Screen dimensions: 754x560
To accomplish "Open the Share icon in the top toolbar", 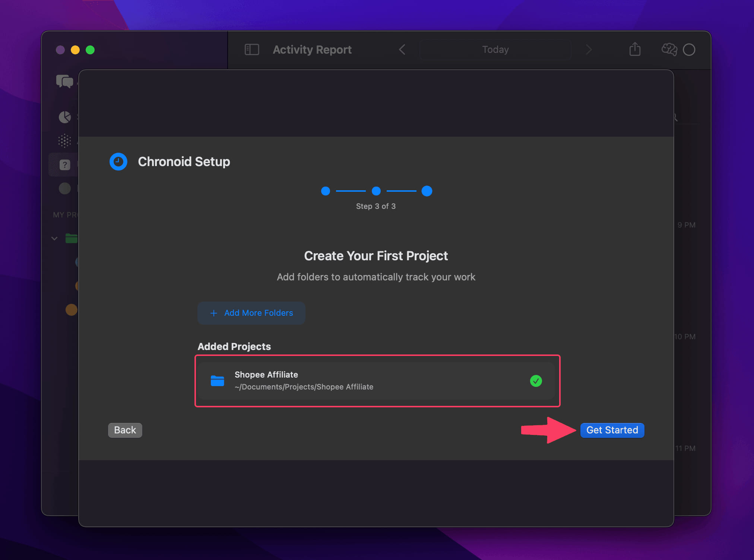I will click(635, 50).
